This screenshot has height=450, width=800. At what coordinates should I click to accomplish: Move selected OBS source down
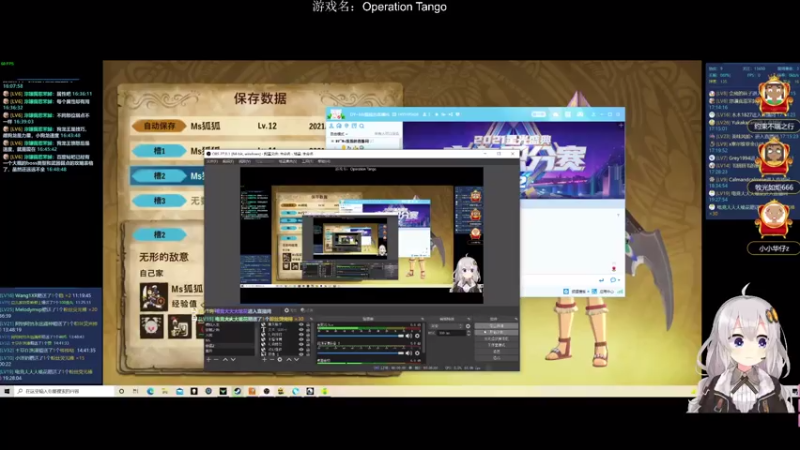pyautogui.click(x=296, y=360)
